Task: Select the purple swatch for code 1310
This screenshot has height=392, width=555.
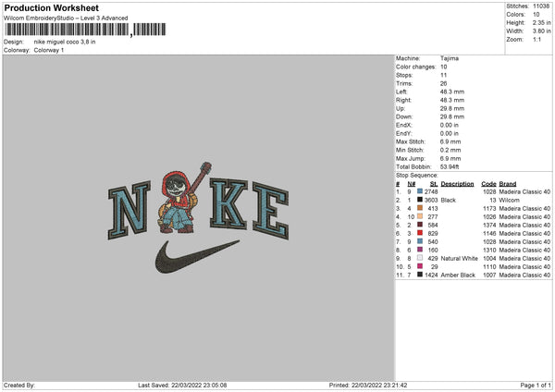Action: coord(420,250)
